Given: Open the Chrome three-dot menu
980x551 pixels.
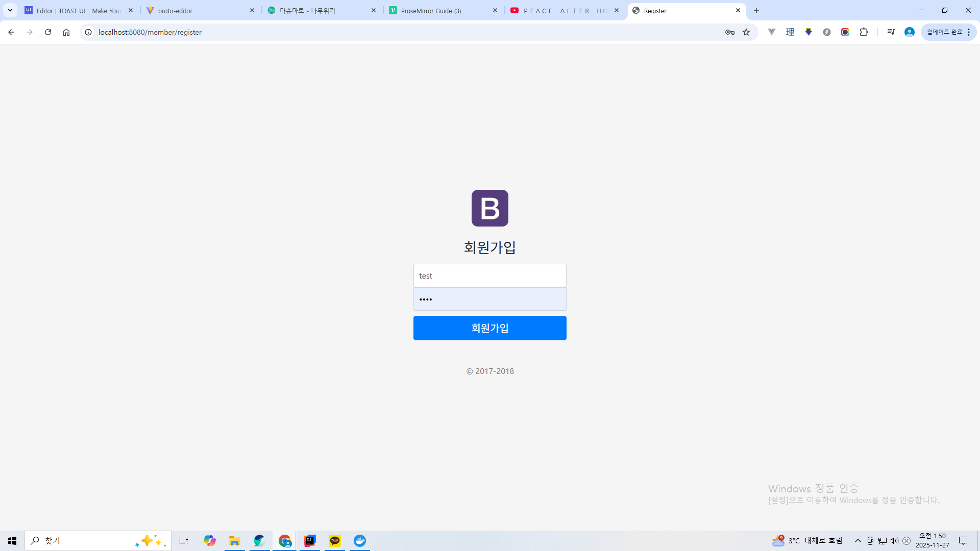Looking at the screenshot, I should tap(969, 32).
